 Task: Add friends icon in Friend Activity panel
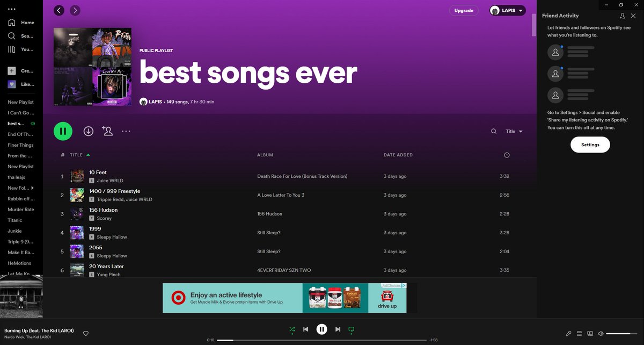click(622, 16)
